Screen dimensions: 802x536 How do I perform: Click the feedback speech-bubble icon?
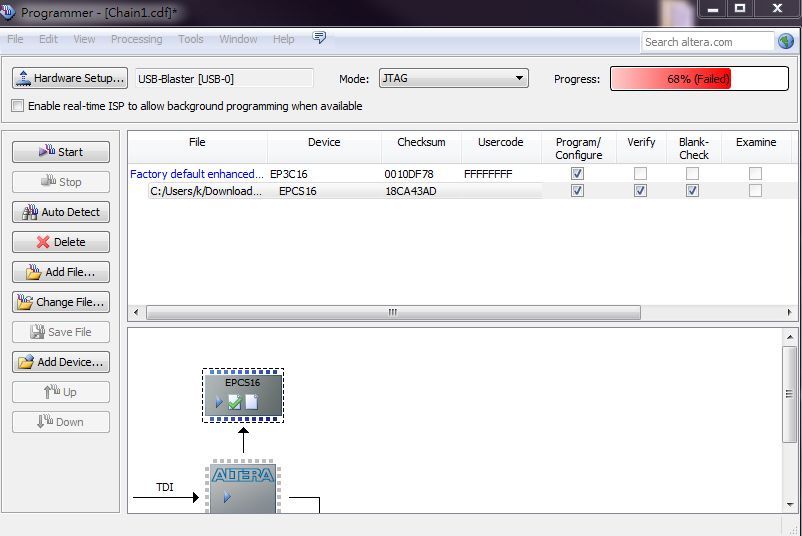point(319,37)
